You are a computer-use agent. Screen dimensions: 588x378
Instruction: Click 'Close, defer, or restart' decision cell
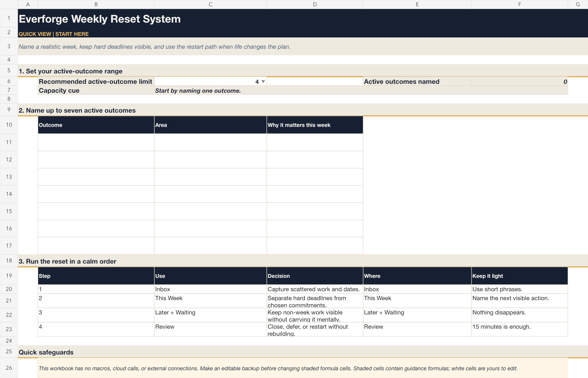315,329
